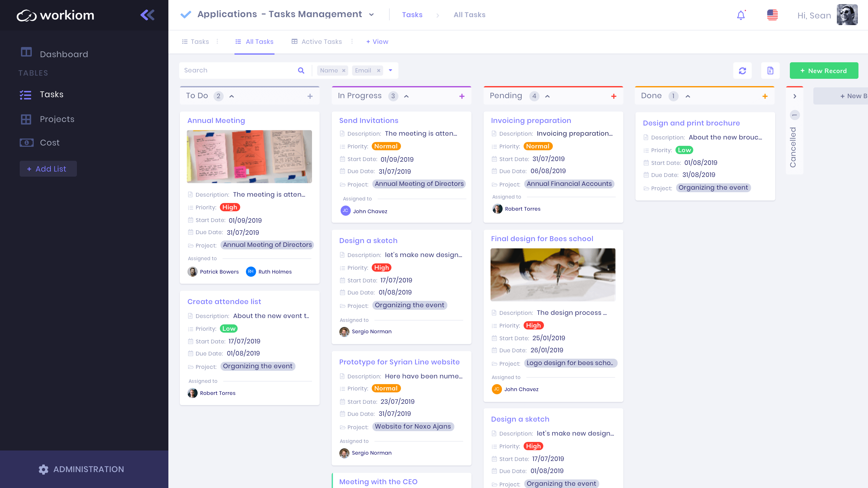Open the Administration gear
This screenshot has height=488, width=868.
44,469
